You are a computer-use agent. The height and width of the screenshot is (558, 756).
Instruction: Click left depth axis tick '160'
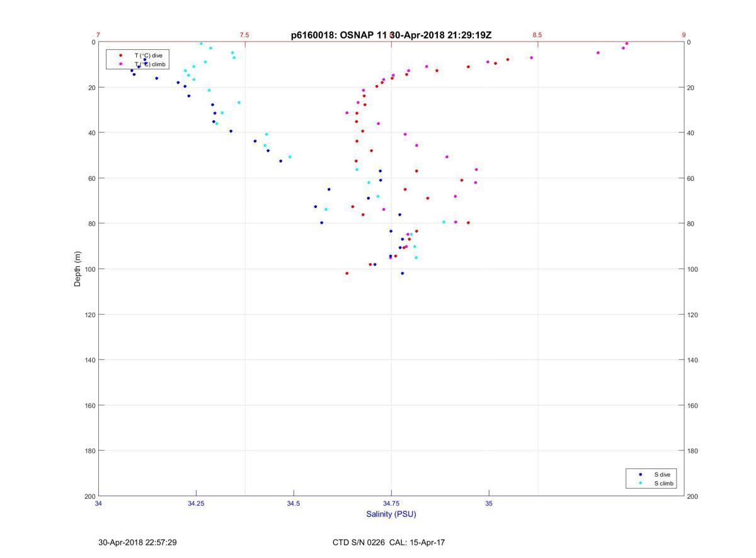click(x=89, y=405)
